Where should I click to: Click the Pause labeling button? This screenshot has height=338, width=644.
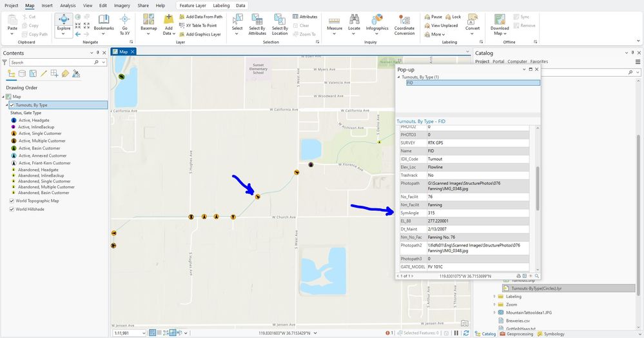[433, 17]
